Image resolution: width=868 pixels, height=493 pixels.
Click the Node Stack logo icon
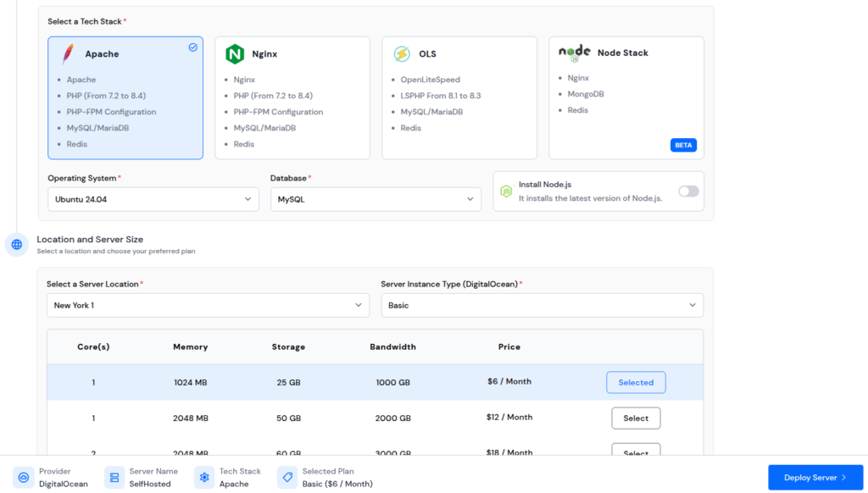pos(575,53)
